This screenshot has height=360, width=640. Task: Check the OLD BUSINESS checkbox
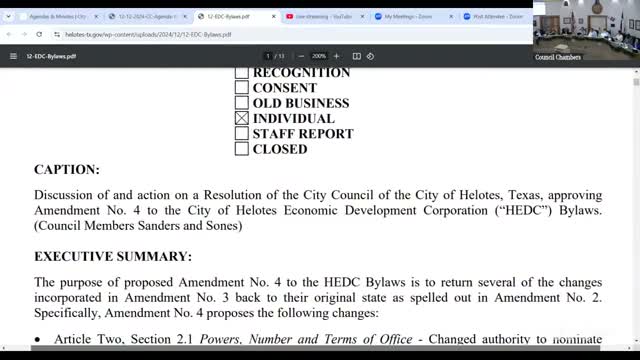242,103
